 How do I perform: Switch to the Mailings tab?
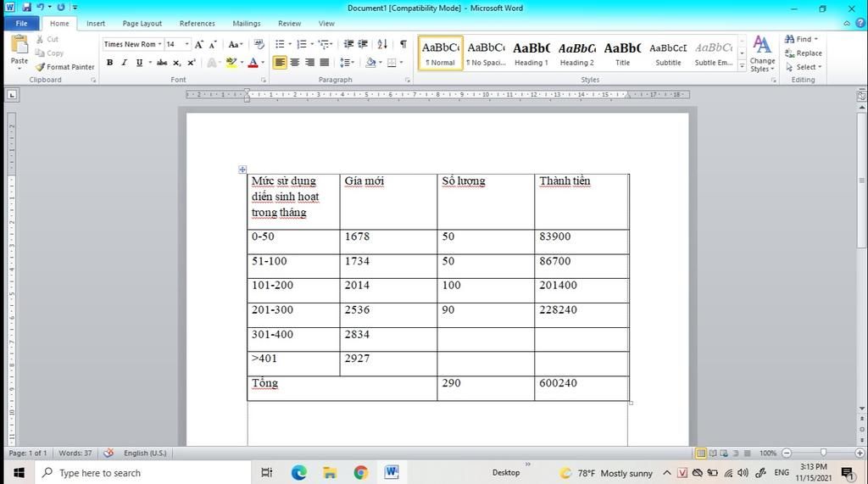coord(247,23)
